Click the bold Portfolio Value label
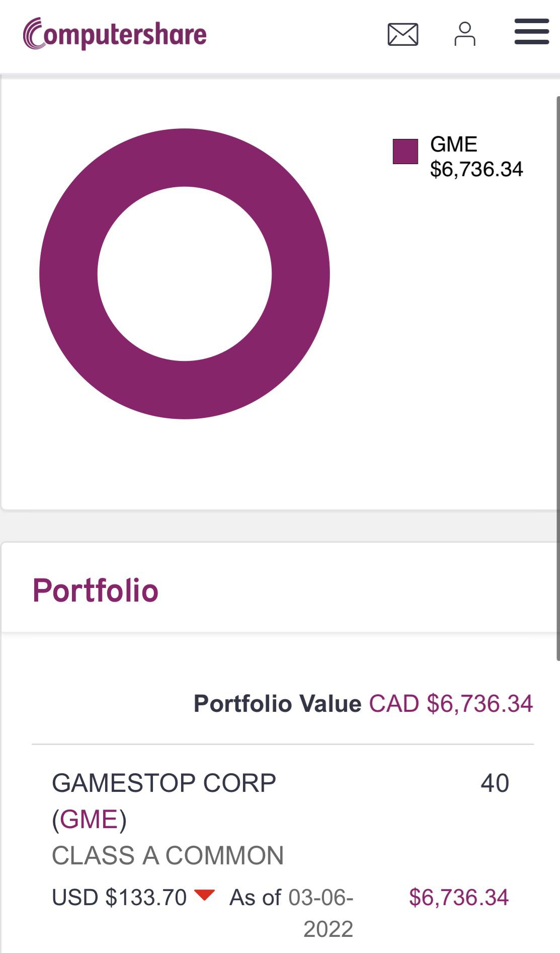Screen dimensions: 560x953 277,703
